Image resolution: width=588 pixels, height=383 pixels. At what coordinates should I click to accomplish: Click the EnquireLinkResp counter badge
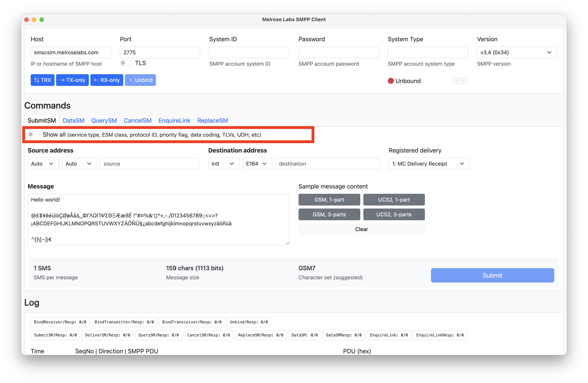pos(440,335)
